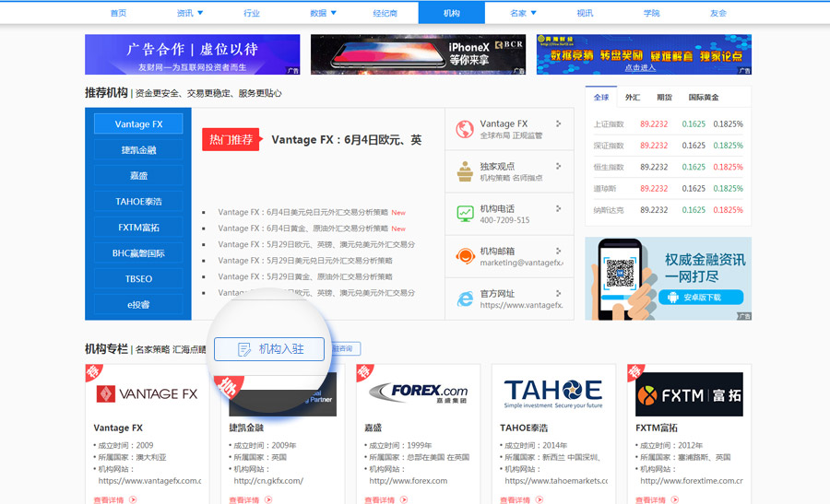The height and width of the screenshot is (504, 830).
Task: Open link https://www.vantagefx.com.c
Action: 149,481
